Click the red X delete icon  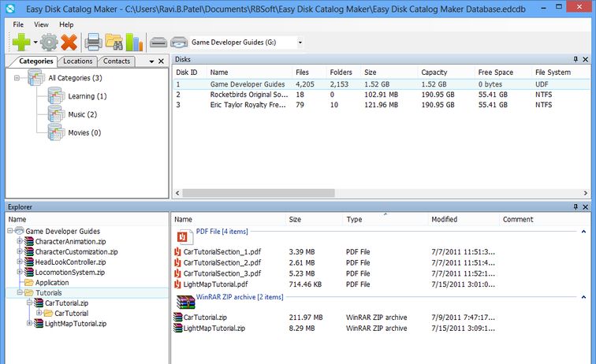(x=69, y=43)
